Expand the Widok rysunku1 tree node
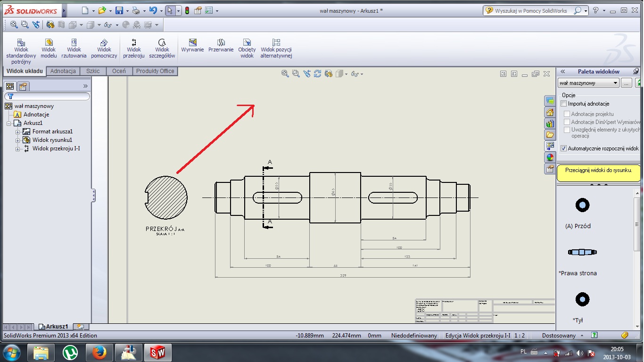This screenshot has height=362, width=644. (x=18, y=140)
